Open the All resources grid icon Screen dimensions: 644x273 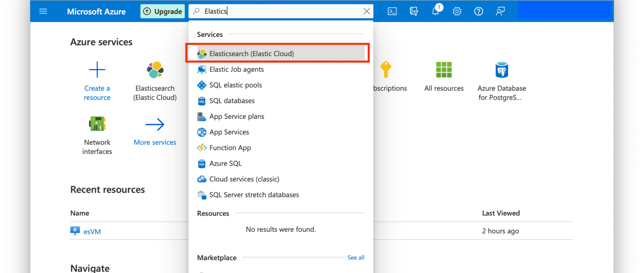click(444, 70)
